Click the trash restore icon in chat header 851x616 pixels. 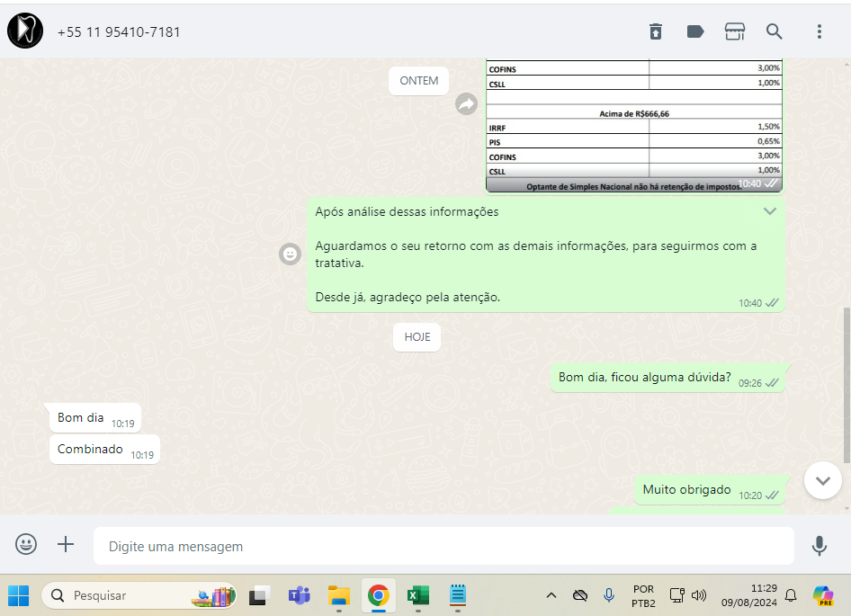[x=656, y=31]
